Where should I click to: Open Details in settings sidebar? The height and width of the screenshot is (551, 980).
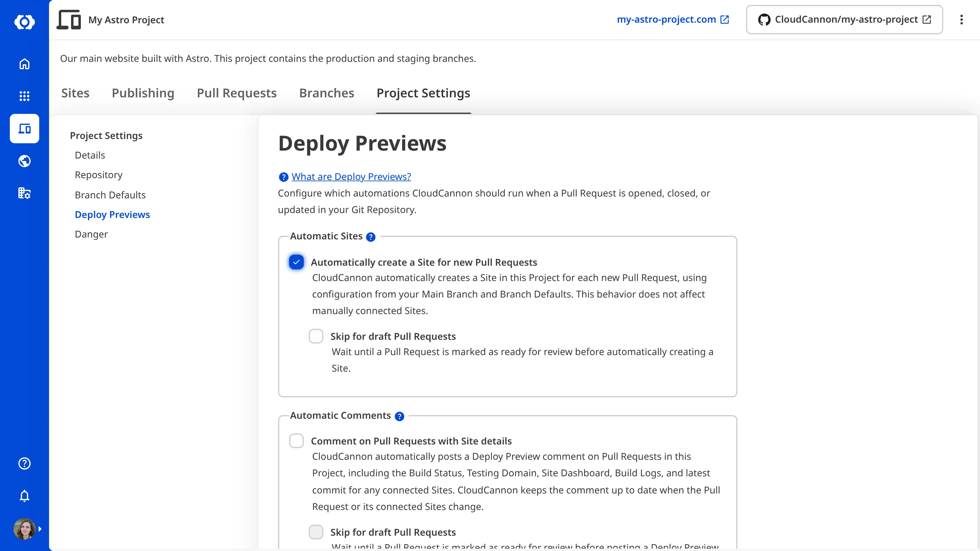(90, 155)
